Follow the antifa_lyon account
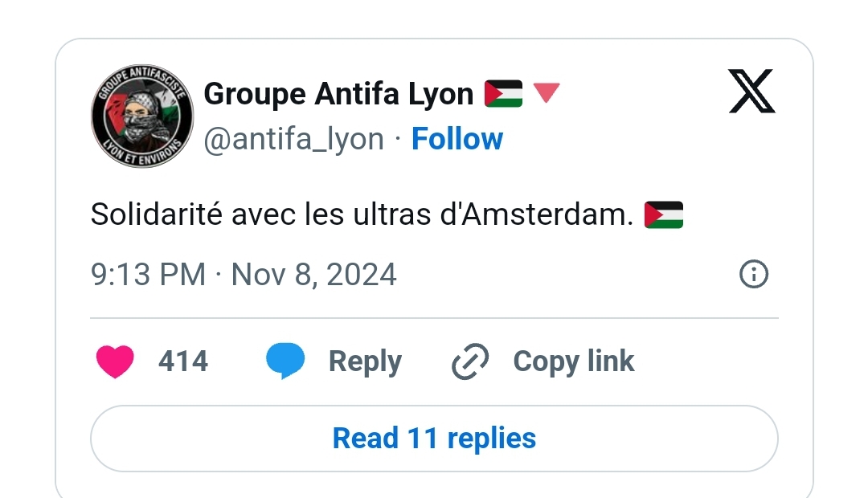 point(457,139)
